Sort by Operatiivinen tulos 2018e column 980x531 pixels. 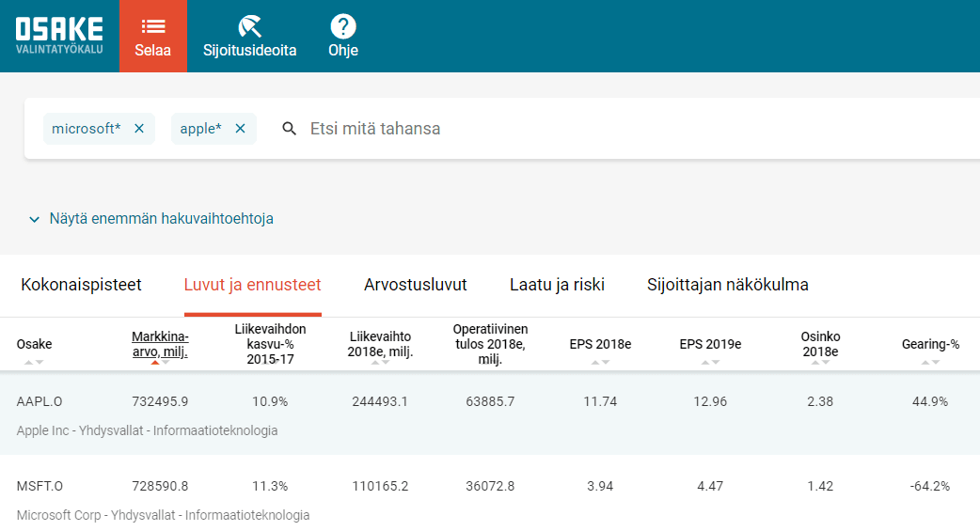point(490,344)
